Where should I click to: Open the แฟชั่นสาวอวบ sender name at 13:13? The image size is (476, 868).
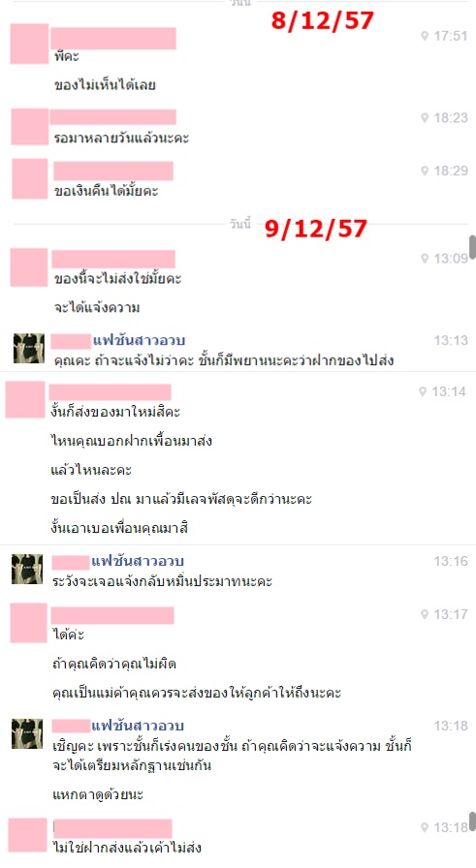(x=139, y=340)
